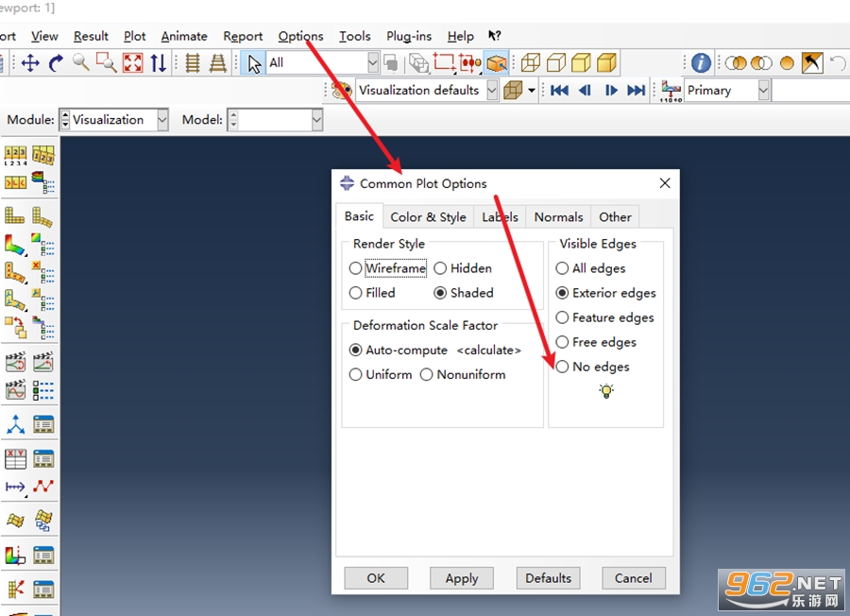Switch to Labels tab

(x=500, y=217)
